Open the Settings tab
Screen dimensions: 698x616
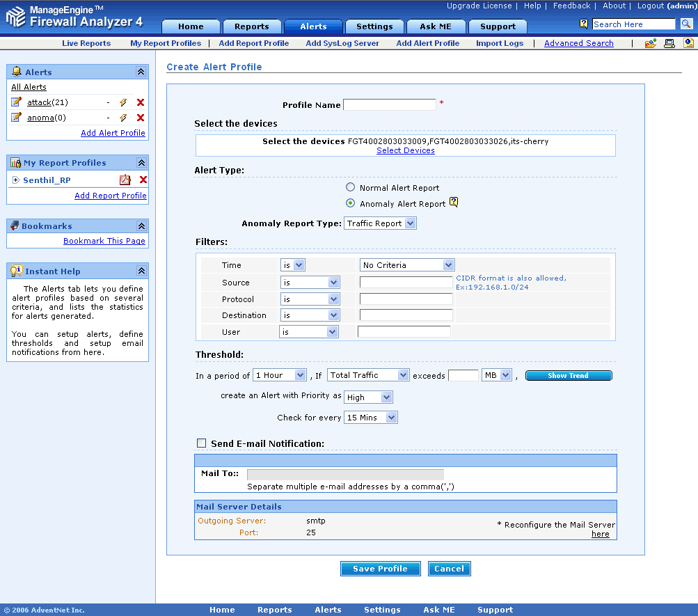(x=374, y=26)
